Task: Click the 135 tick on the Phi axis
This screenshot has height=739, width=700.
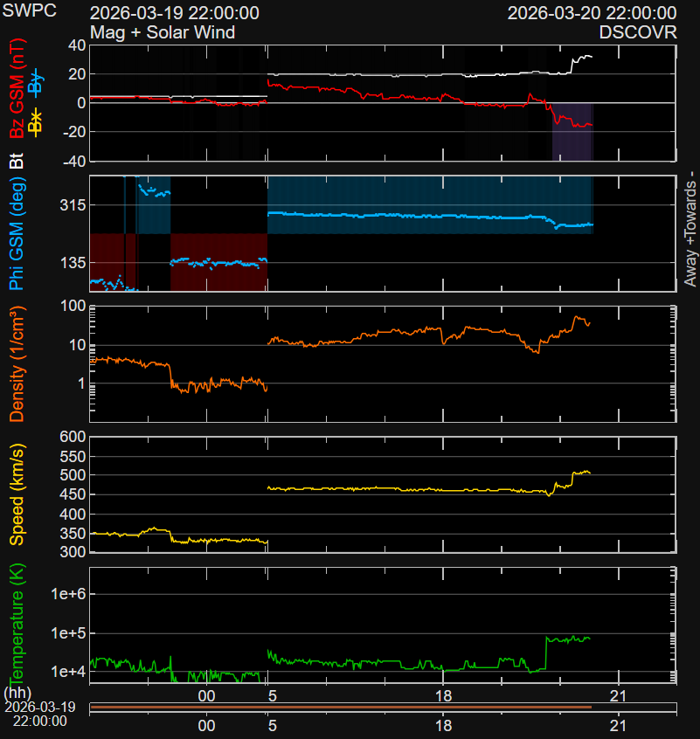Action: coord(73,263)
